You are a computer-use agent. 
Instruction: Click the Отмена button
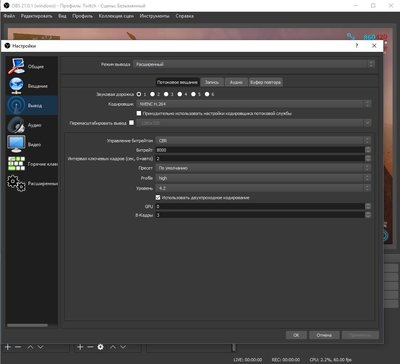coord(324,335)
